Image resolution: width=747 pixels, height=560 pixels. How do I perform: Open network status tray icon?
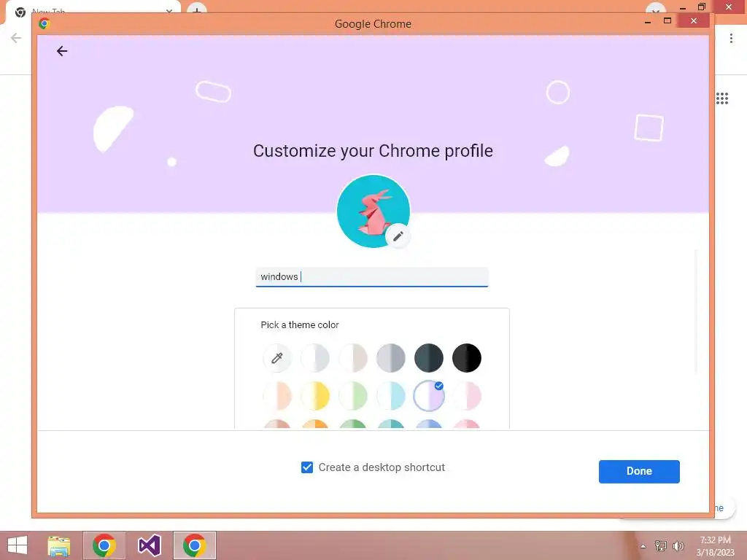pyautogui.click(x=661, y=545)
